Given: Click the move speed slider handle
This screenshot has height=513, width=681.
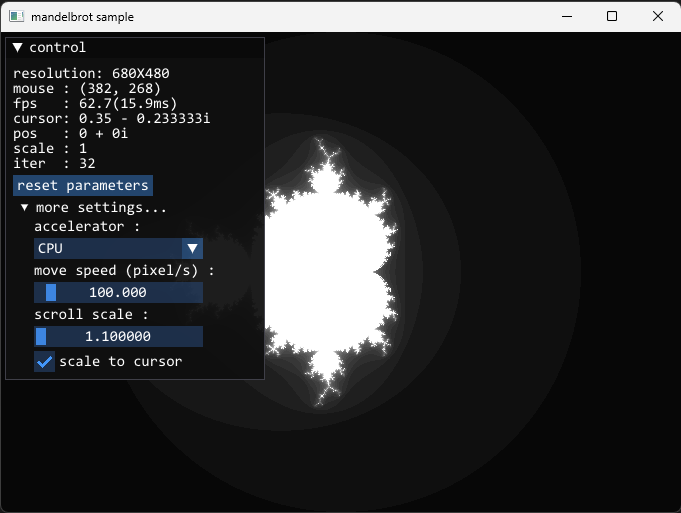Looking at the screenshot, I should (51, 292).
